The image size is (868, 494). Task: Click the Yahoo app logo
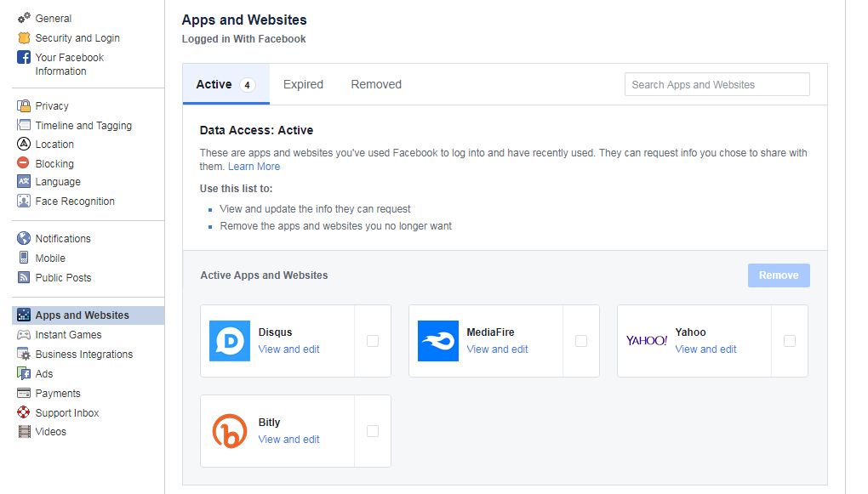pos(647,341)
